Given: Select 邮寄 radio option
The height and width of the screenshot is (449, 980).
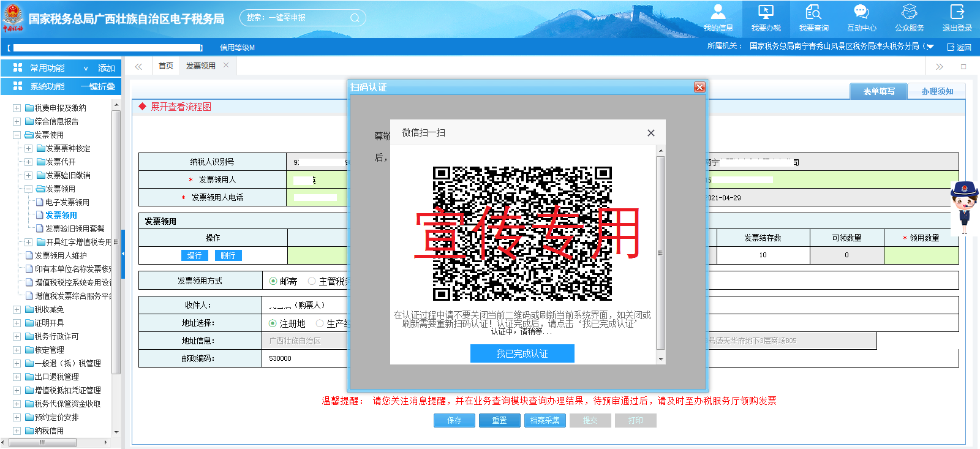Looking at the screenshot, I should 273,281.
